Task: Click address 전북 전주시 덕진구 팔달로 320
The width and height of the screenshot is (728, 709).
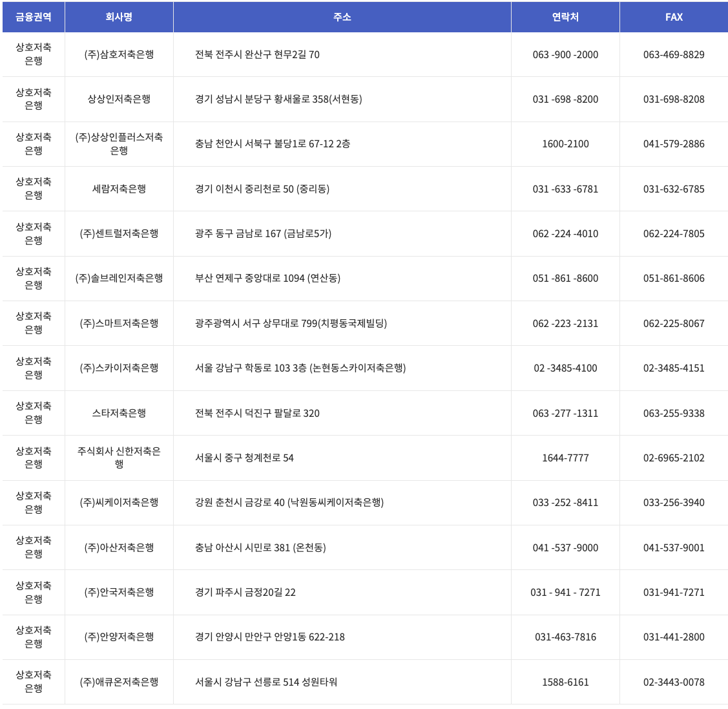Action: tap(257, 412)
